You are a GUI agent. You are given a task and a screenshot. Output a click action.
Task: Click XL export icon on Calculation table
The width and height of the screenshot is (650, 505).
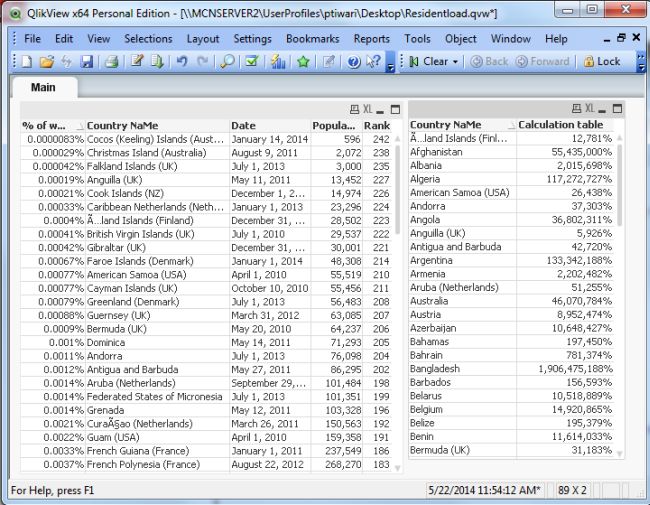(x=590, y=108)
